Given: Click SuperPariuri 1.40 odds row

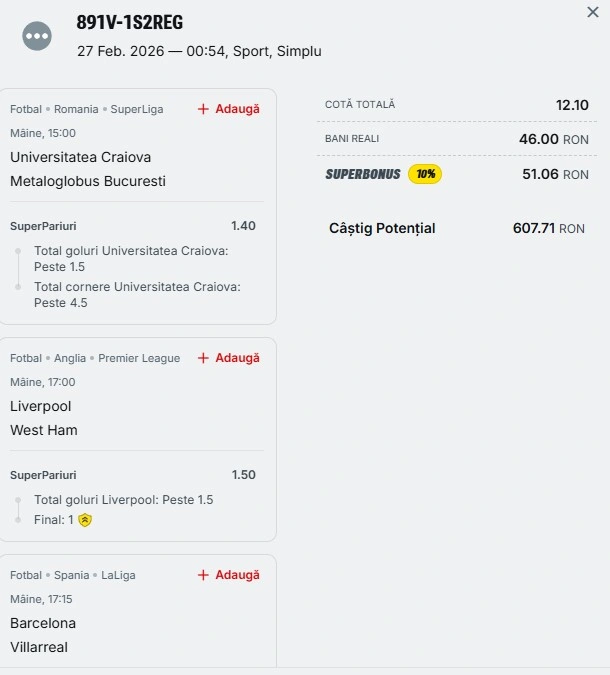Looking at the screenshot, I should [x=133, y=226].
